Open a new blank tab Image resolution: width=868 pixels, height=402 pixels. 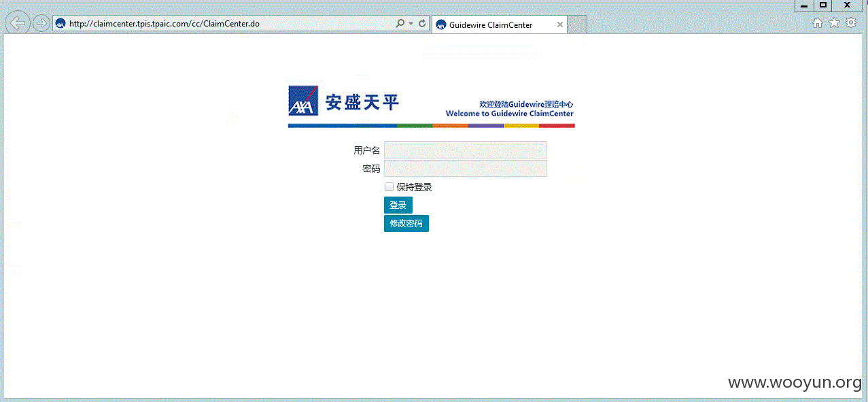pos(577,24)
